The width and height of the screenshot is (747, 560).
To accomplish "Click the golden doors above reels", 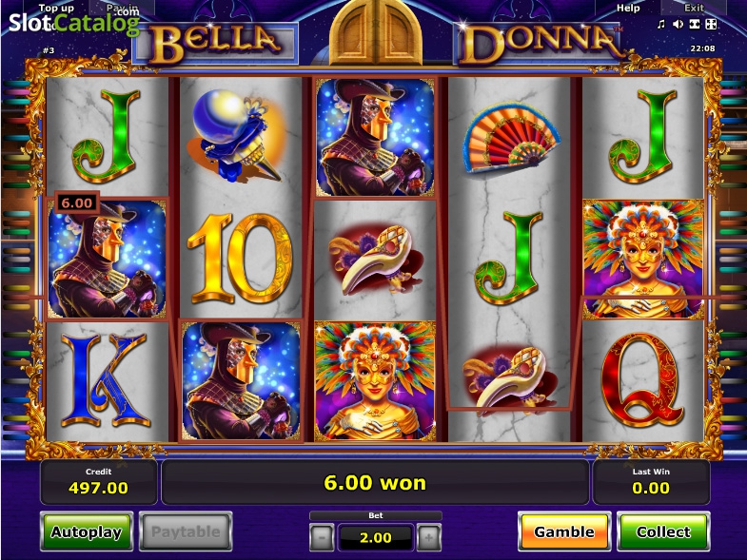I will 376,32.
